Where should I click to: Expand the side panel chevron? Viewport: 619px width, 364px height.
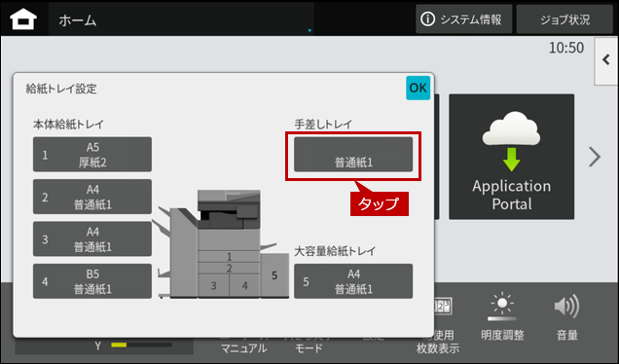tap(606, 60)
